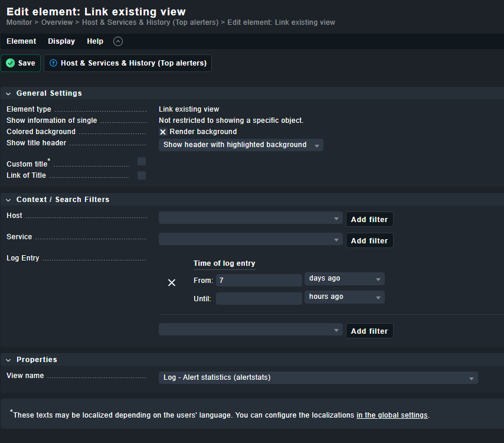Open the View name dropdown
The image size is (504, 443).
(x=318, y=377)
